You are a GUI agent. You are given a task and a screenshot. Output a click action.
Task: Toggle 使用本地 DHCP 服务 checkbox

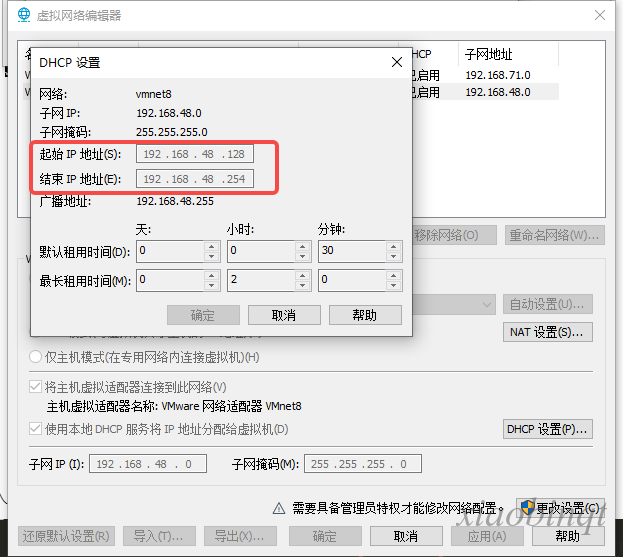point(35,429)
